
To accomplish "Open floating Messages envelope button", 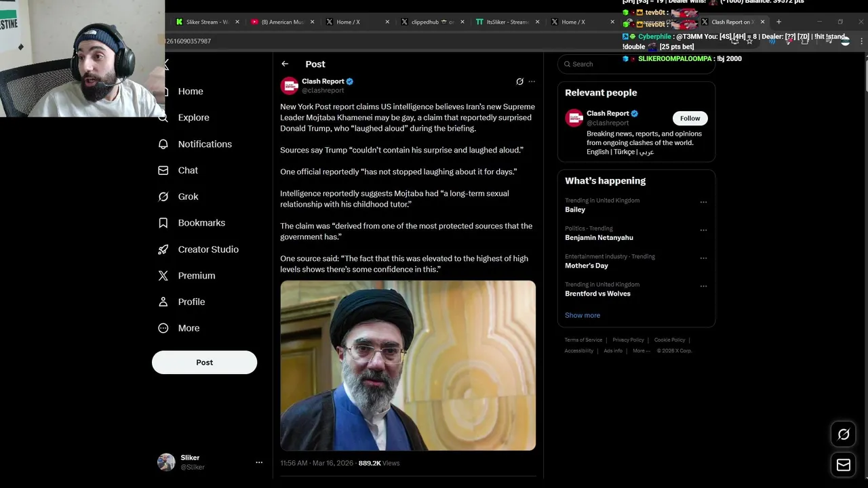I will (844, 465).
